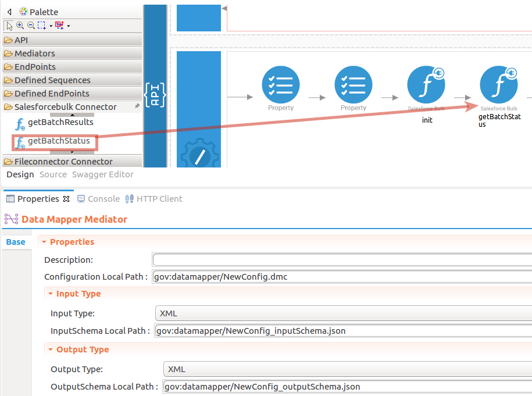Viewport: 532px width, 396px height.
Task: Open the Marquee tool dropdown arrow
Action: click(51, 26)
